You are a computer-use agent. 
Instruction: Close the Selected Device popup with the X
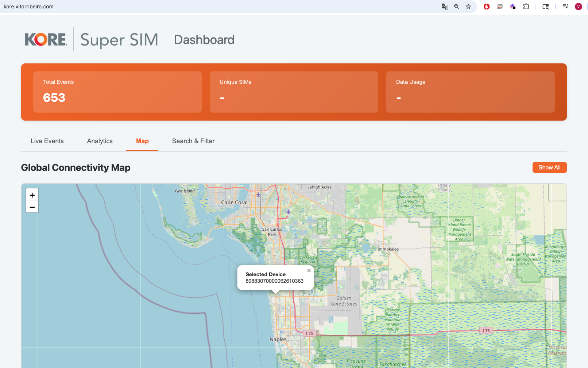[309, 270]
